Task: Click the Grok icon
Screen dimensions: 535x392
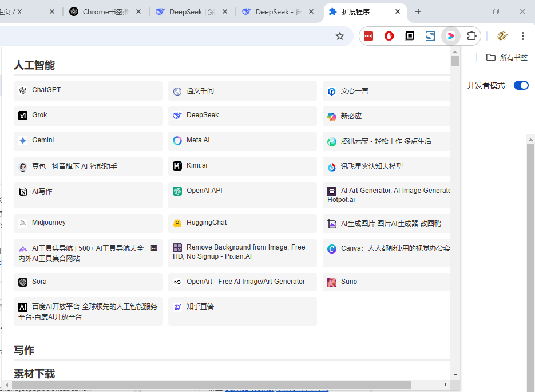Action: point(23,116)
